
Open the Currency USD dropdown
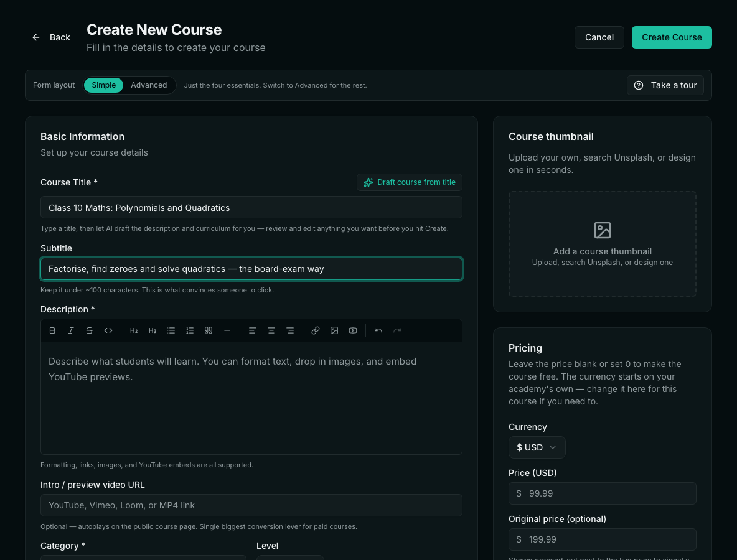[537, 447]
